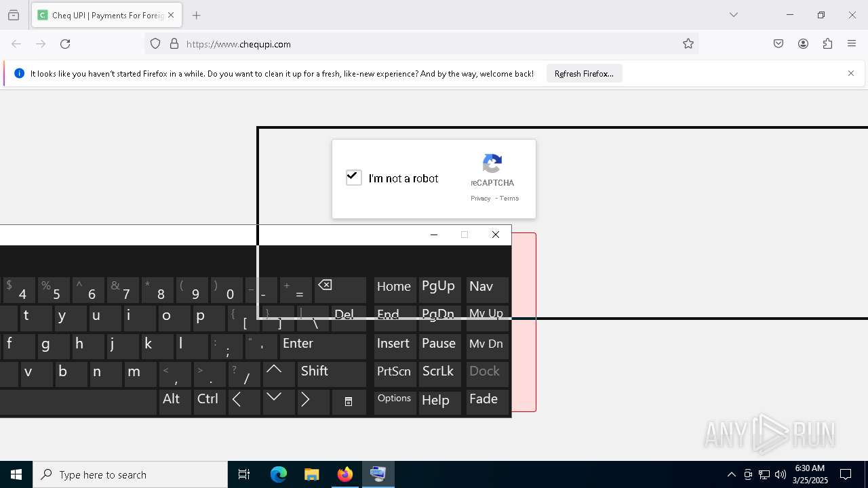Screen dimensions: 868x488
Task: Click the letter k key on on-screen keyboard
Action: click(157, 346)
